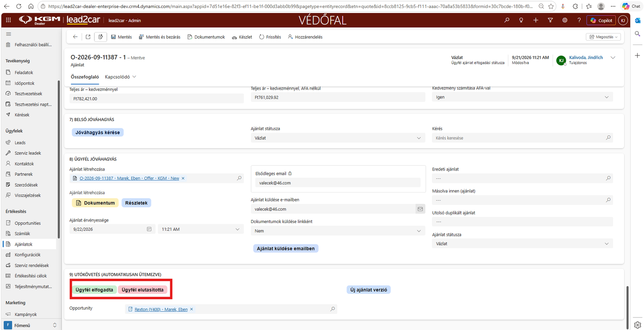Click the search magnifier in the top bar
The height and width of the screenshot is (330, 644).
pos(507,20)
